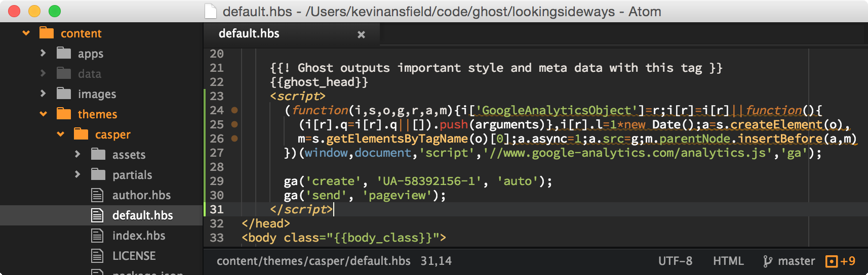Image resolution: width=868 pixels, height=275 pixels.
Task: Click the themes folder icon
Action: [x=64, y=114]
